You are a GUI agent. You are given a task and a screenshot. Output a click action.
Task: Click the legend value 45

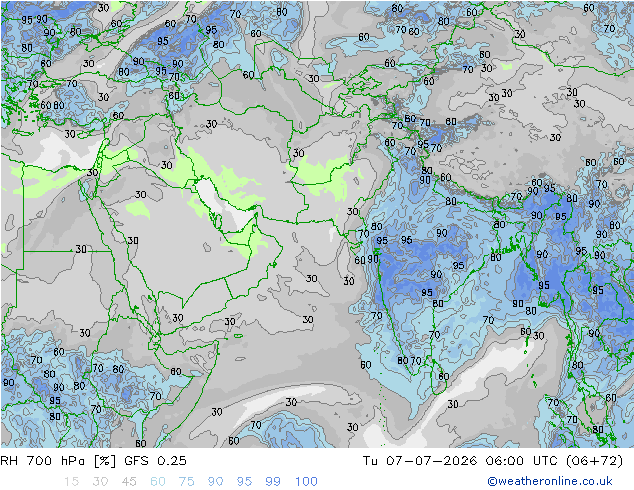129,482
